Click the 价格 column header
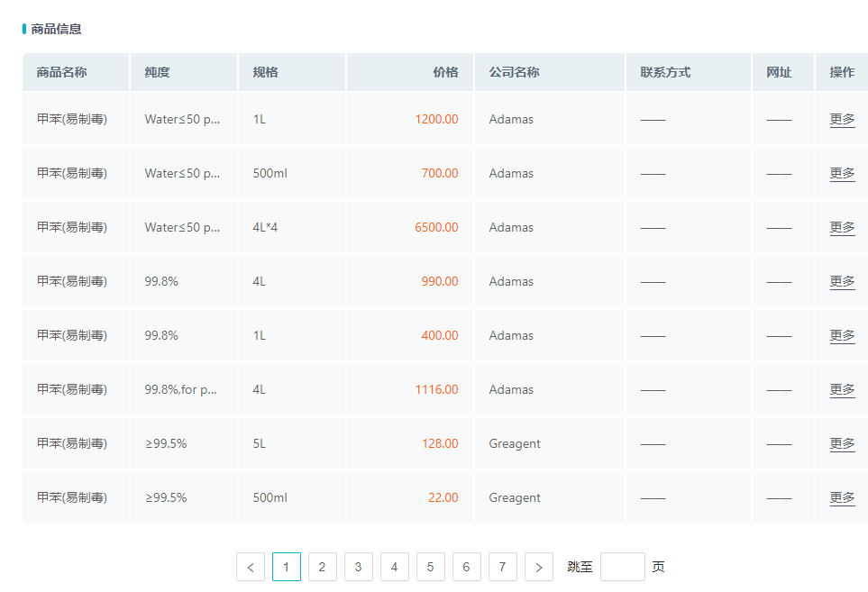Viewport: 868px width, 592px height. coord(445,72)
